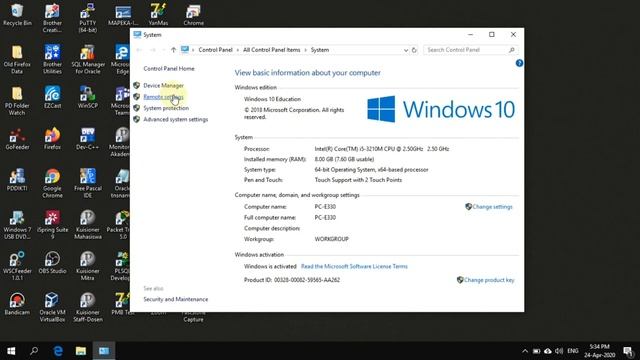640x360 pixels.
Task: Select GoFeeder desktop icon
Action: click(x=17, y=139)
